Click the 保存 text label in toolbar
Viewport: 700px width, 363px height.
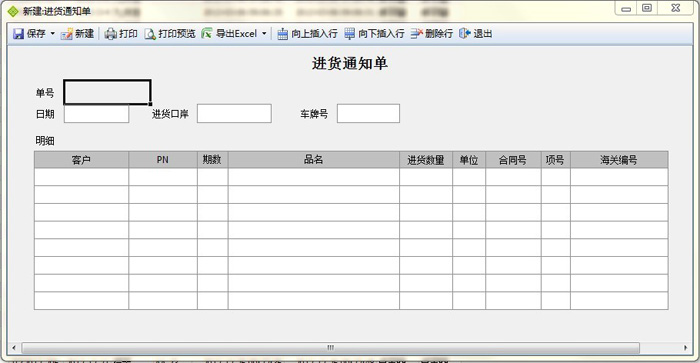36,33
